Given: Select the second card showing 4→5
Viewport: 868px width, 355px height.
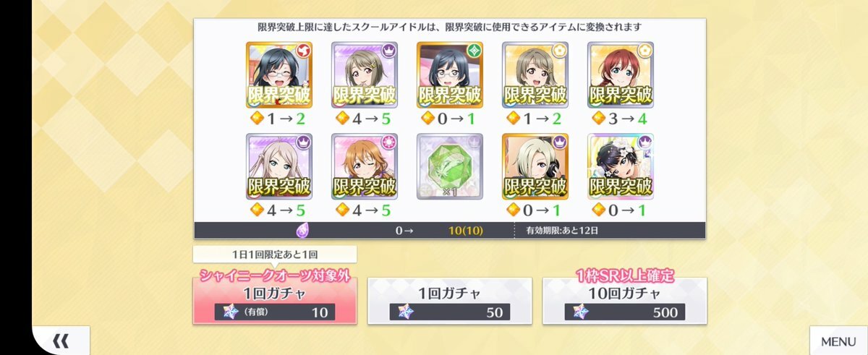Looking at the screenshot, I should point(278,166).
